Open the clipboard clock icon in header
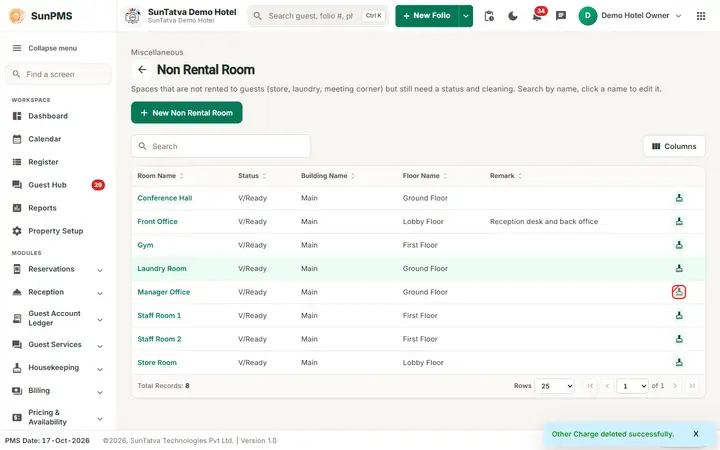The width and height of the screenshot is (720, 450). [489, 16]
